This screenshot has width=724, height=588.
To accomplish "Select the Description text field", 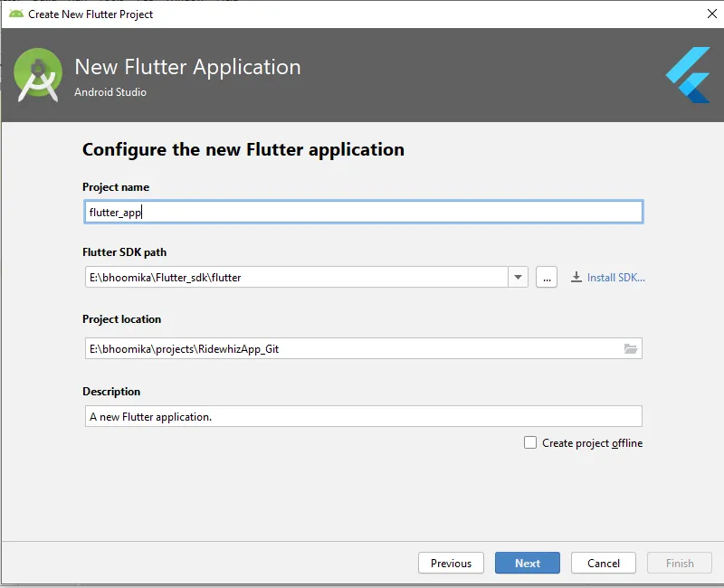I will [x=362, y=417].
